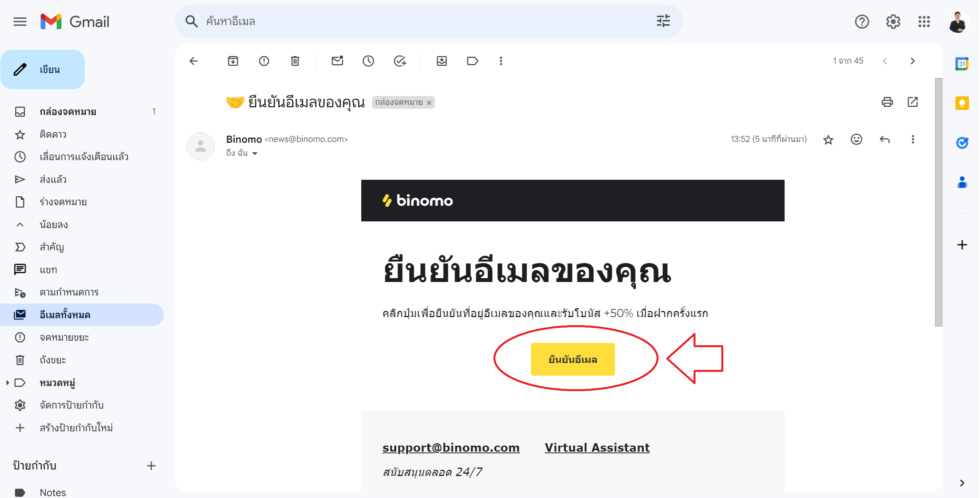Open จัดการป้ายกำกับ manage labels
The height and width of the screenshot is (498, 980).
tap(82, 405)
